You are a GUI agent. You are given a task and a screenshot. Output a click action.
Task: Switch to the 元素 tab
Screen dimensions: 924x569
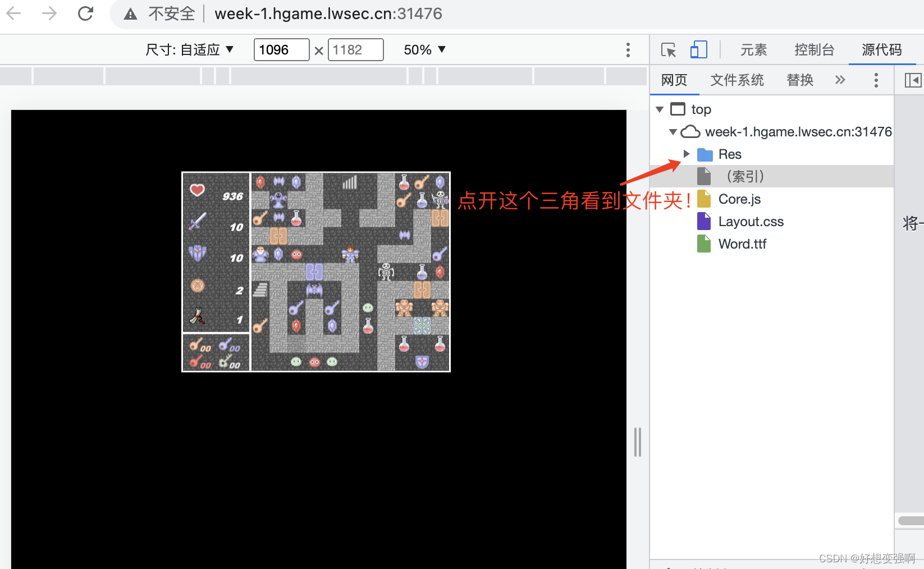click(753, 50)
